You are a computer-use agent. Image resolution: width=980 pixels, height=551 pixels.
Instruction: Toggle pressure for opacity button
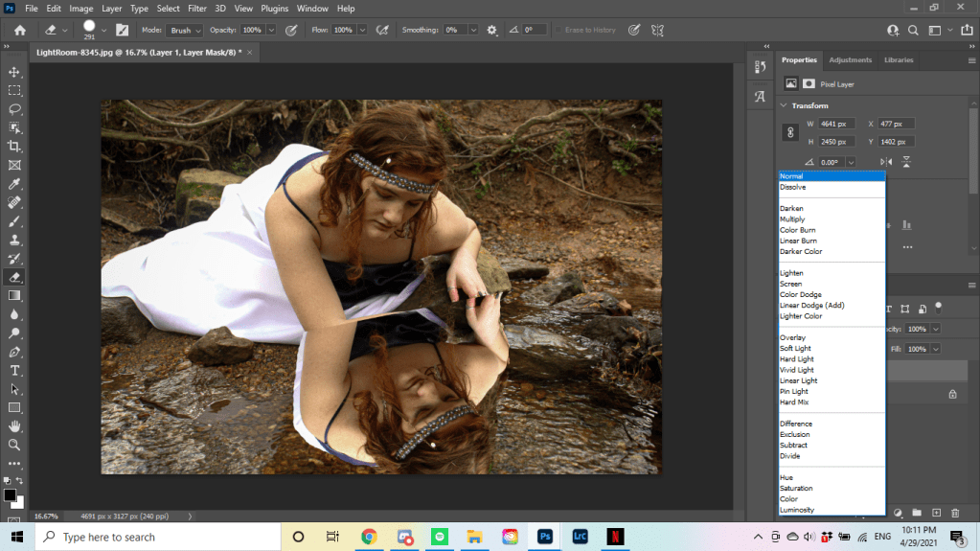point(292,31)
